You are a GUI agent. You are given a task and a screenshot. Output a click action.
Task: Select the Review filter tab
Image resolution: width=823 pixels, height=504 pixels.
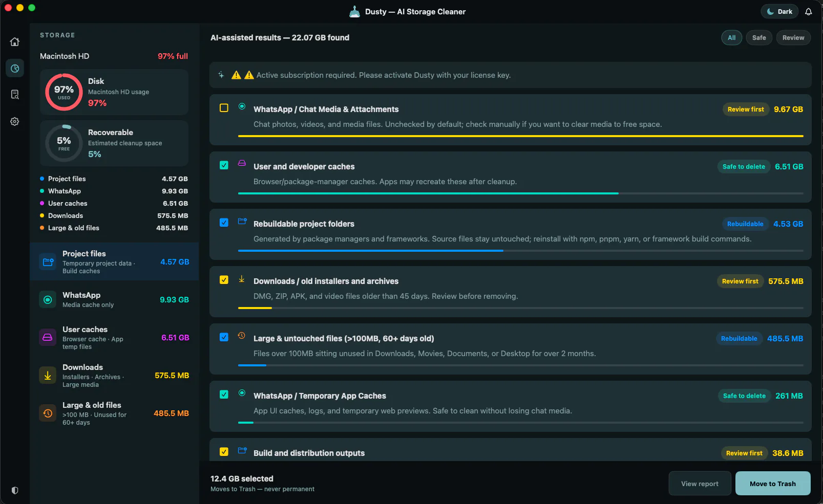[793, 38]
